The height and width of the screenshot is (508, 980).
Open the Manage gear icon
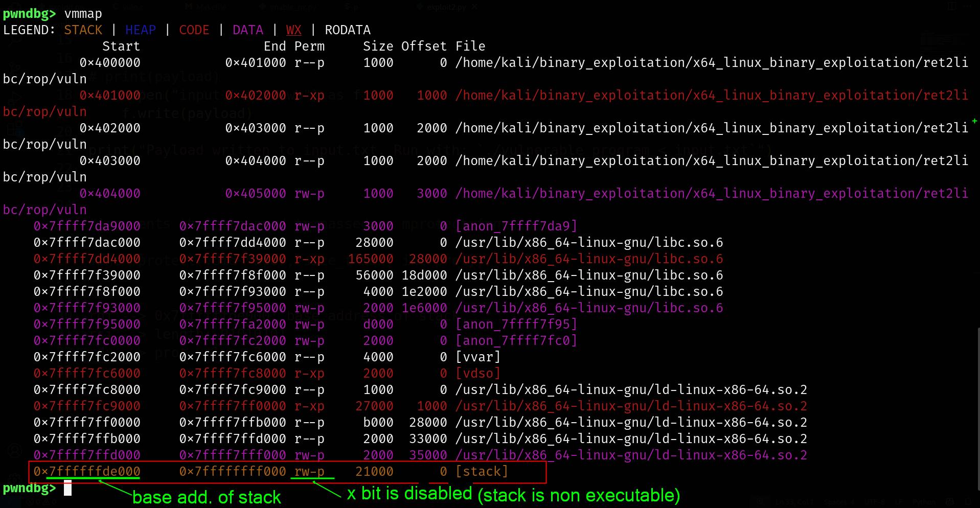point(14,480)
